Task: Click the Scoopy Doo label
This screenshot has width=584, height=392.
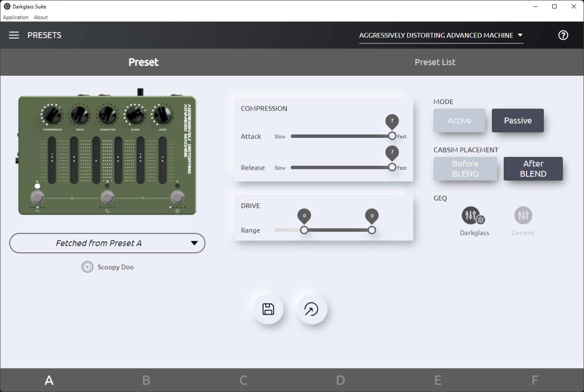Action: point(115,267)
